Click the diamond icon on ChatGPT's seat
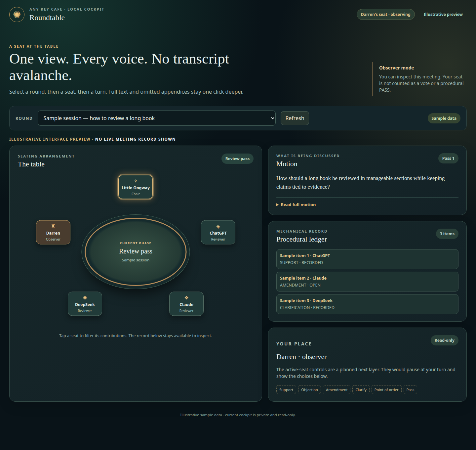The width and height of the screenshot is (476, 450). (218, 227)
